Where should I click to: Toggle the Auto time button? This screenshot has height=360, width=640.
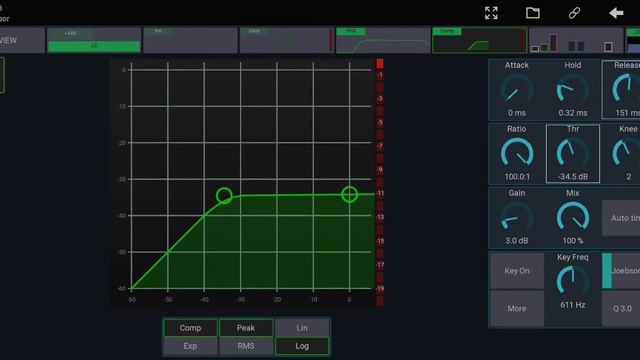coord(621,218)
